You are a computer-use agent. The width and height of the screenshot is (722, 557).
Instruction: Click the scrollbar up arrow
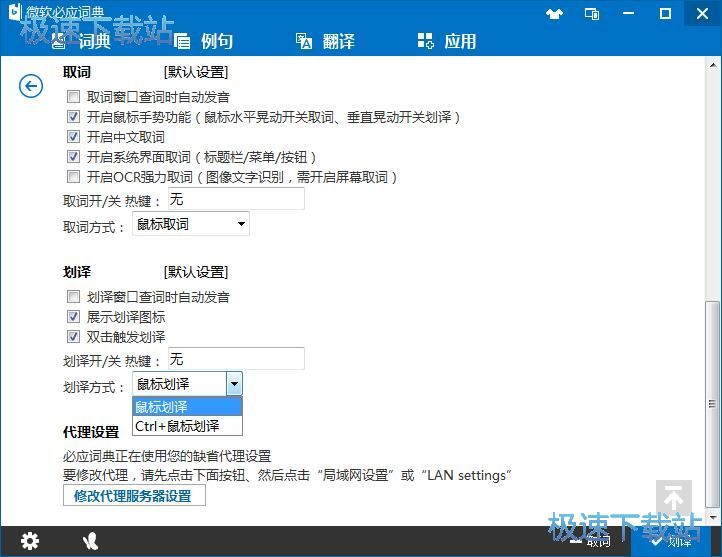[x=712, y=65]
